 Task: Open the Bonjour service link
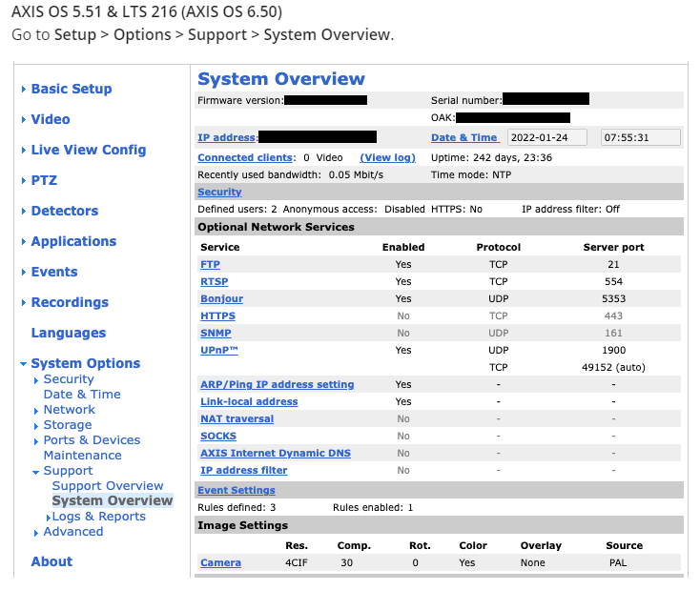pyautogui.click(x=222, y=298)
